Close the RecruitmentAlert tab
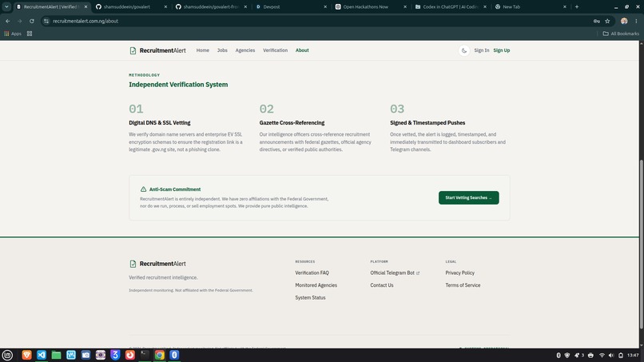Image resolution: width=644 pixels, height=362 pixels. [x=85, y=6]
